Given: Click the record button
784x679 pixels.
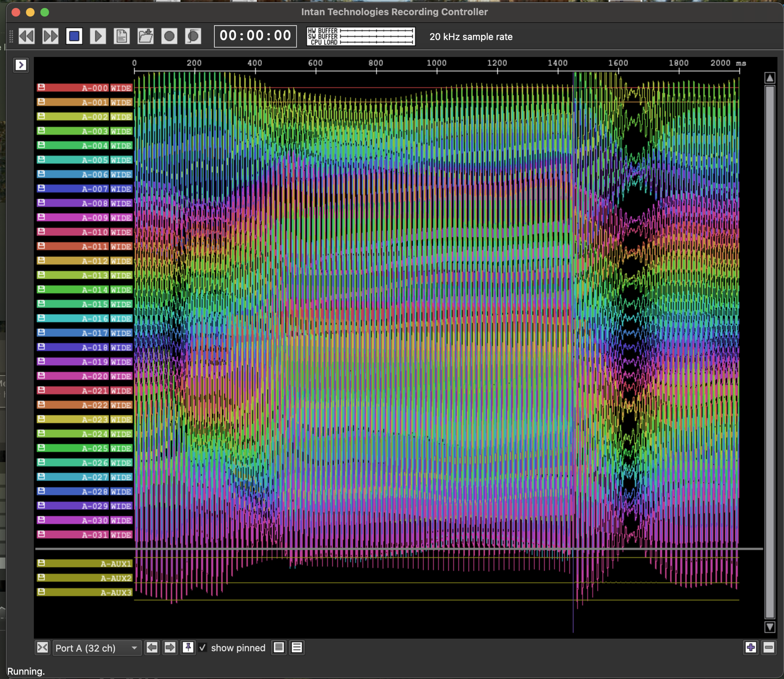Looking at the screenshot, I should [x=169, y=36].
